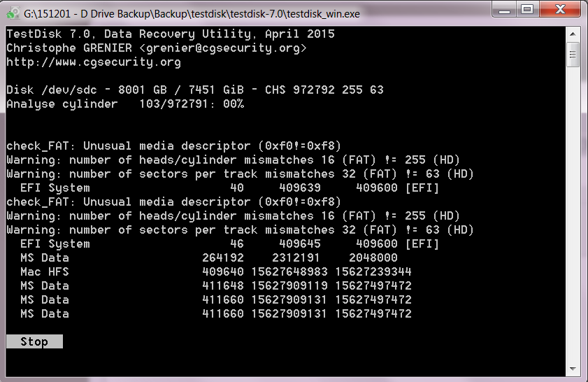Click the first check_FAT unusual media descriptor line
This screenshot has width=588, height=382.
(x=173, y=146)
